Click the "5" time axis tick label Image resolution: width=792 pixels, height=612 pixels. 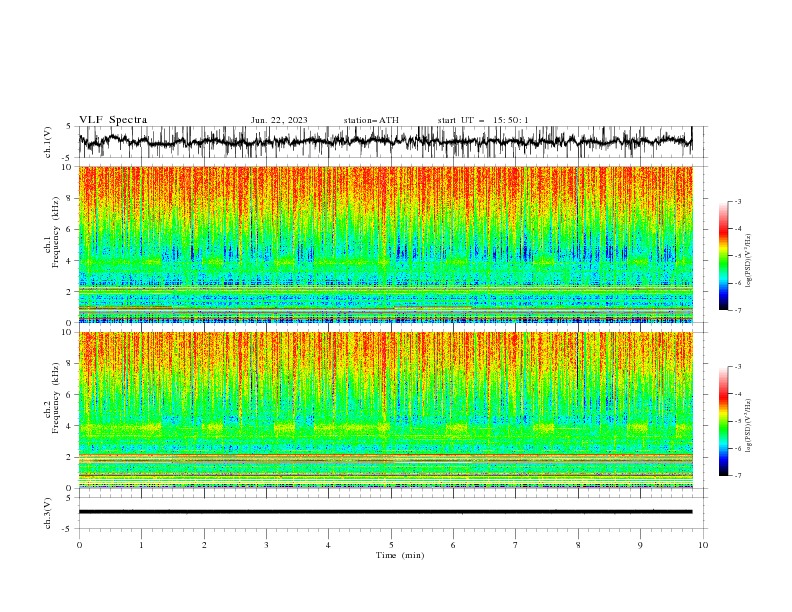[x=391, y=545]
